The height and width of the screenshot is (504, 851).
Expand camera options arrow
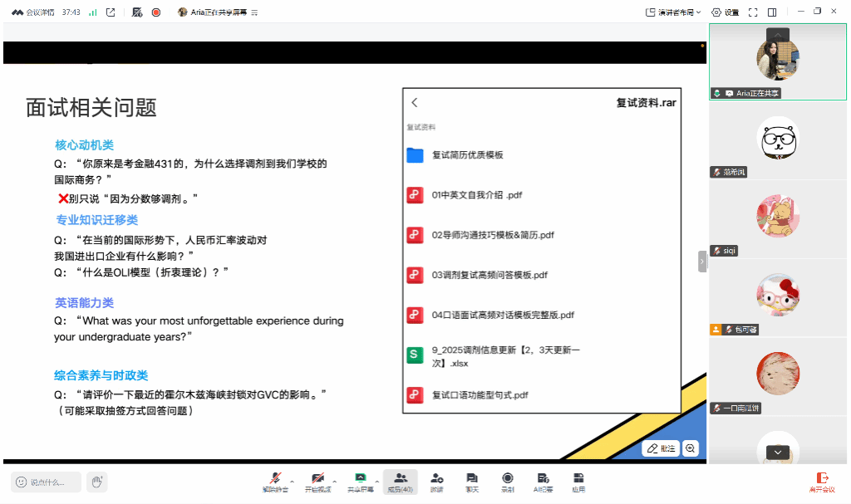pos(334,481)
